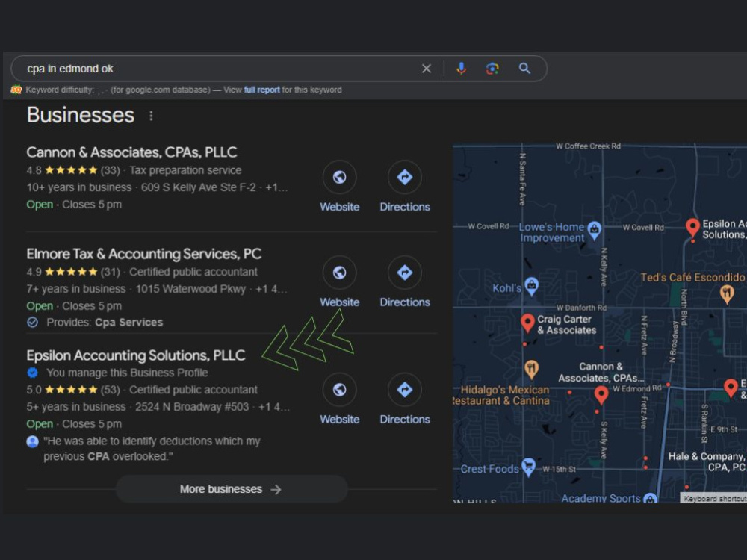This screenshot has width=747, height=560.
Task: Click Cannon's 4.8 star rating (33)
Action: (x=73, y=170)
